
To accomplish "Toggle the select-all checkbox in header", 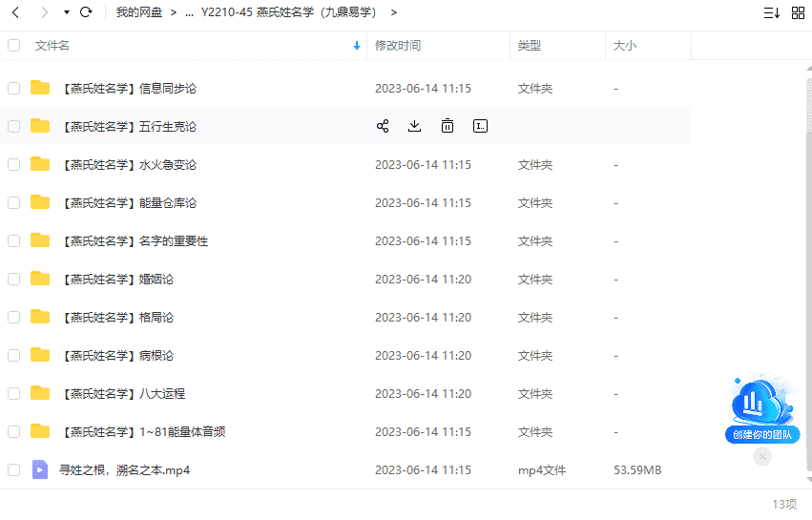I will coord(13,46).
